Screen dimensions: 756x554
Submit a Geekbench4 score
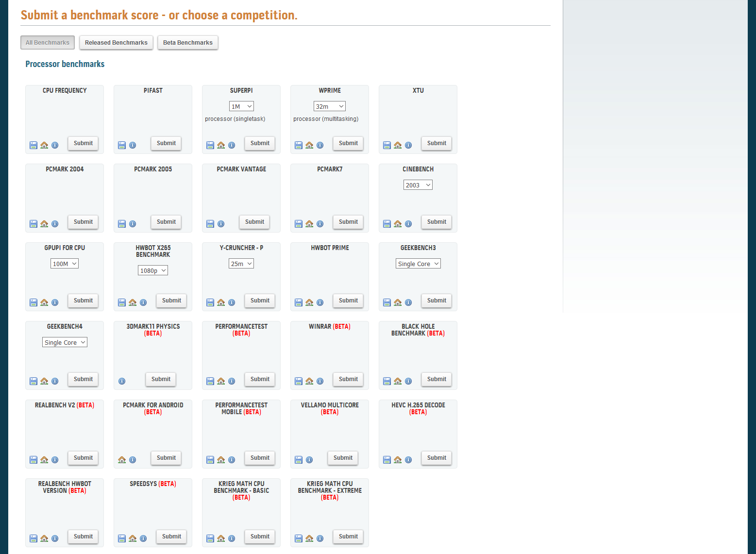coord(83,379)
